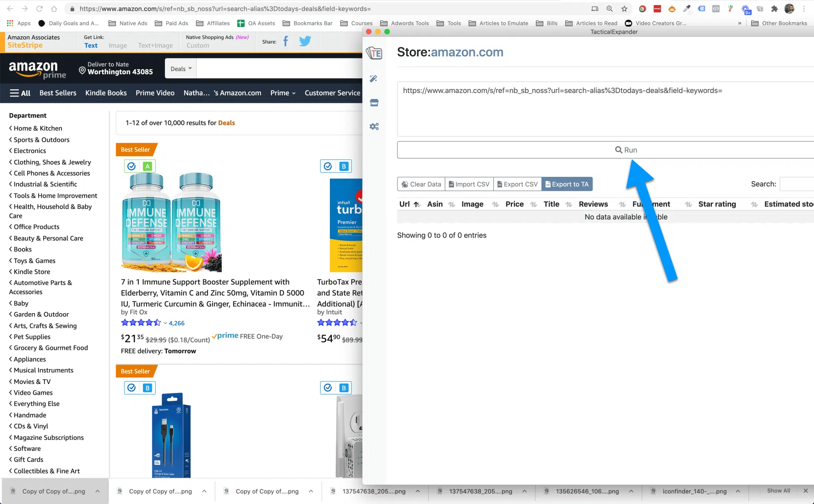Show hidden bookmarks with double chevron
Screen dimensions: 814x504
tap(740, 23)
